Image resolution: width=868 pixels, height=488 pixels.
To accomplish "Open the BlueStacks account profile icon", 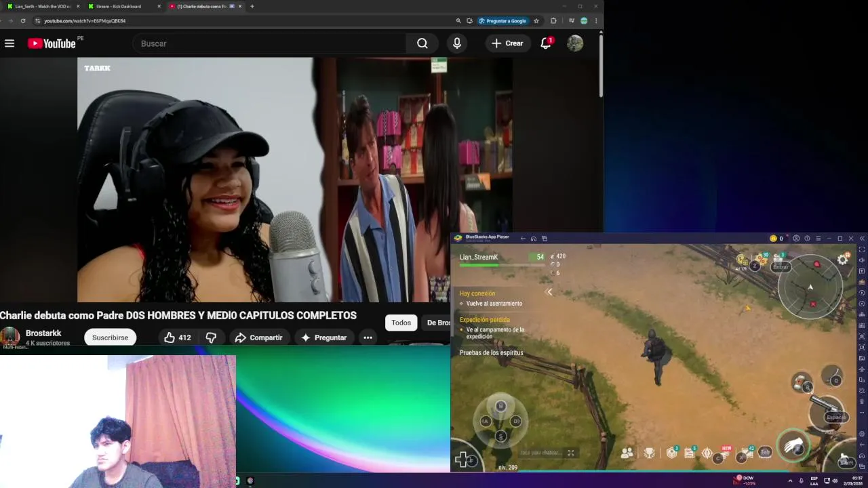I will tap(796, 239).
